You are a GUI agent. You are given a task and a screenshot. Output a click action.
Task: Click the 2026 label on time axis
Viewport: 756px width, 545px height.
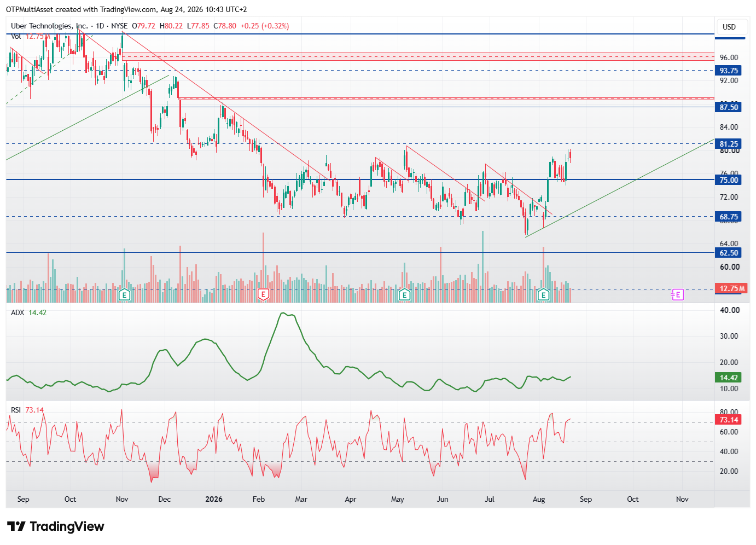214,499
